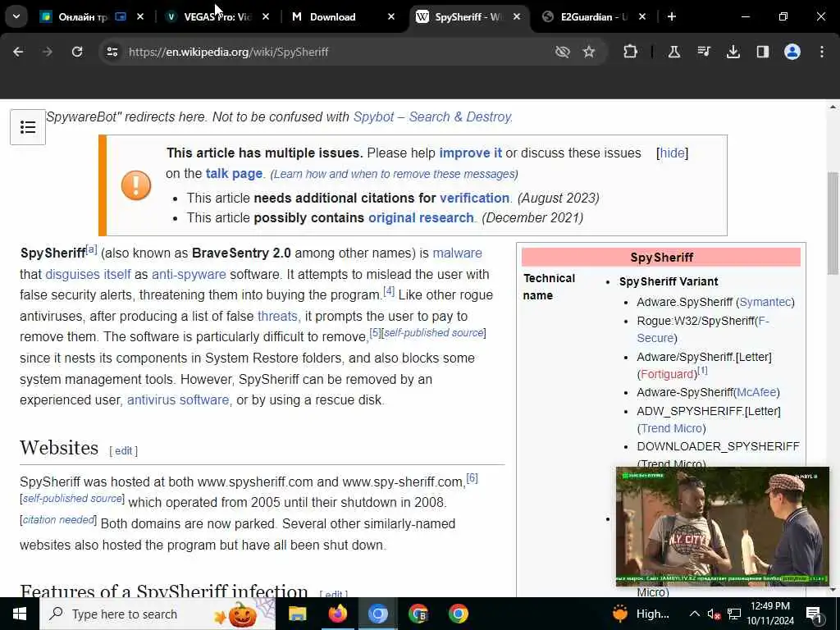The height and width of the screenshot is (630, 840).
Task: Open the Downloads icon
Action: point(733,52)
